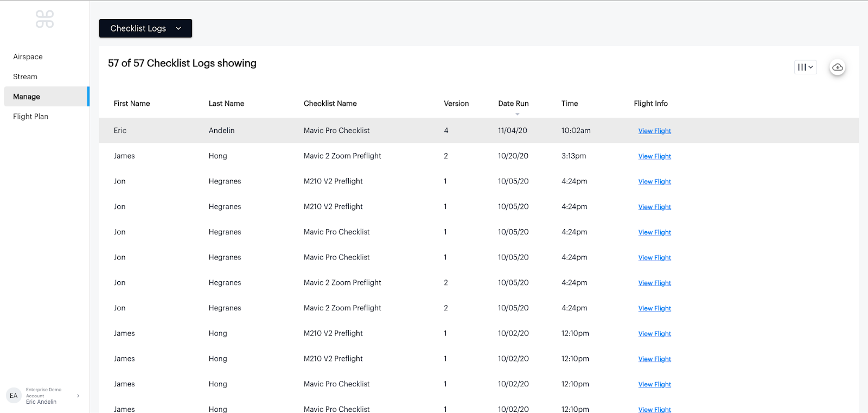Click the 57 of 57 Checklist Logs heading
The width and height of the screenshot is (868, 413).
pos(182,63)
